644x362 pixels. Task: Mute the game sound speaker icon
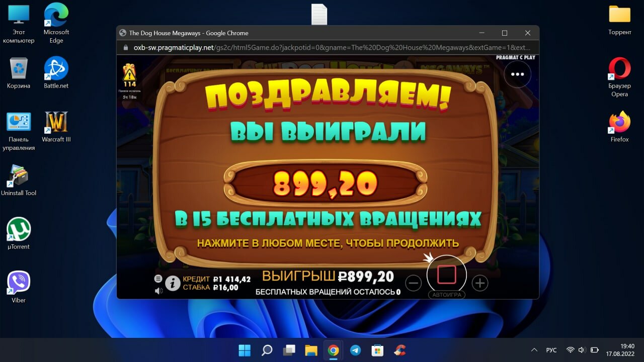[158, 291]
